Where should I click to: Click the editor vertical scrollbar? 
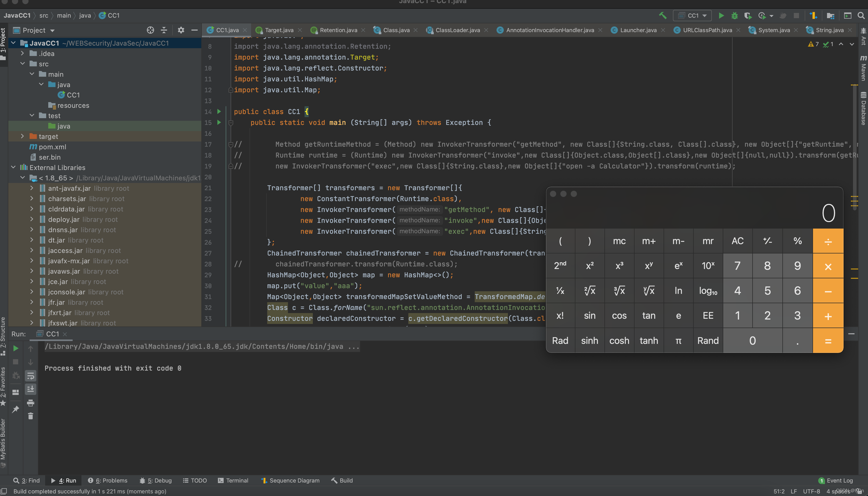[854, 146]
